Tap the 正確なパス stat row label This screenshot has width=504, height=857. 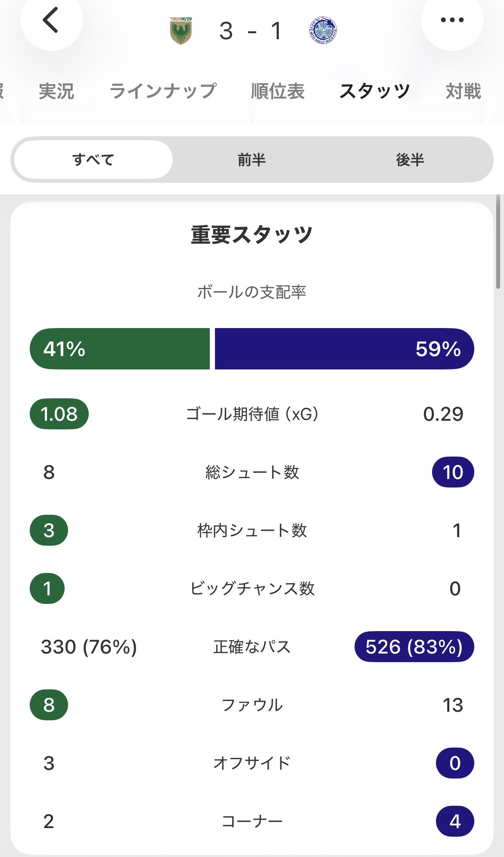(252, 647)
